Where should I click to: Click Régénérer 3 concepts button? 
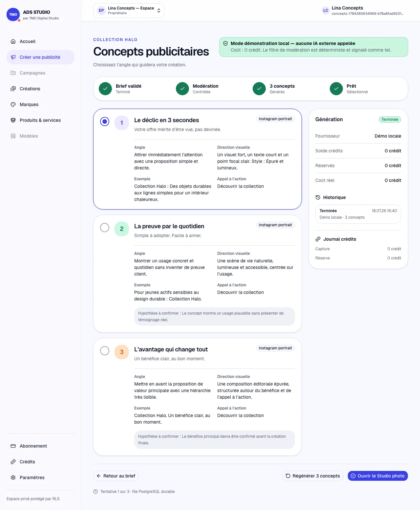[313, 476]
